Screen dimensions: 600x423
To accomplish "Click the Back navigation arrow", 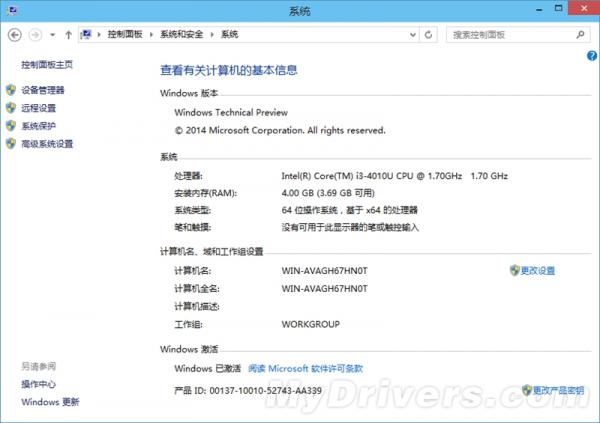I will pos(15,34).
